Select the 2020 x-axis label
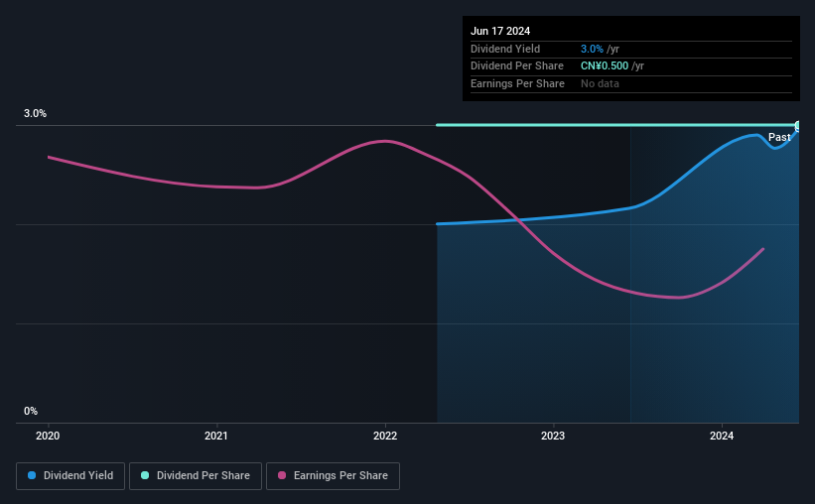815x504 pixels. point(49,436)
